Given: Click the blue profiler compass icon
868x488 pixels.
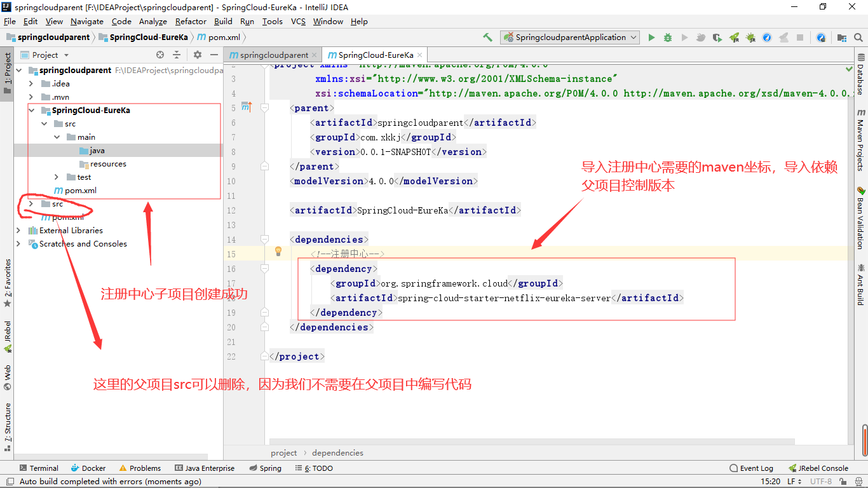Looking at the screenshot, I should [x=767, y=37].
